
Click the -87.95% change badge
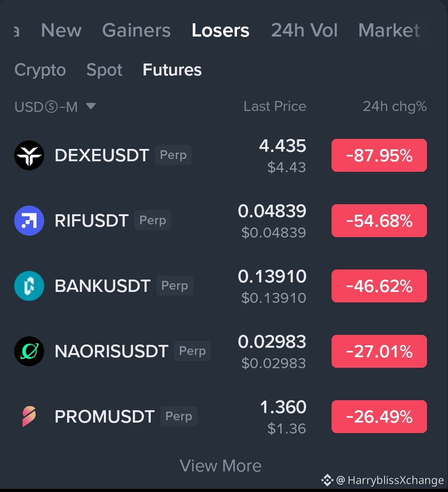tap(379, 155)
